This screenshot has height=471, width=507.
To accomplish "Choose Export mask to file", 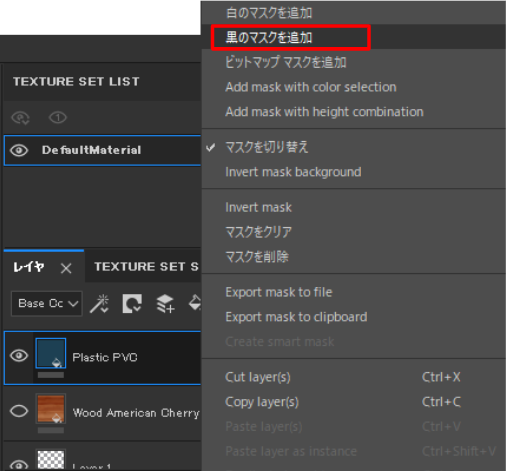I will pos(354,292).
